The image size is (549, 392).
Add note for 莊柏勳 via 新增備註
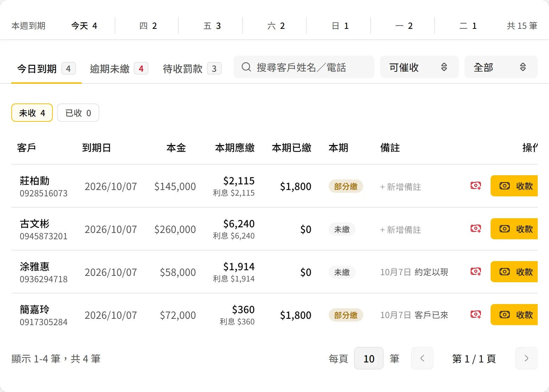tap(400, 187)
